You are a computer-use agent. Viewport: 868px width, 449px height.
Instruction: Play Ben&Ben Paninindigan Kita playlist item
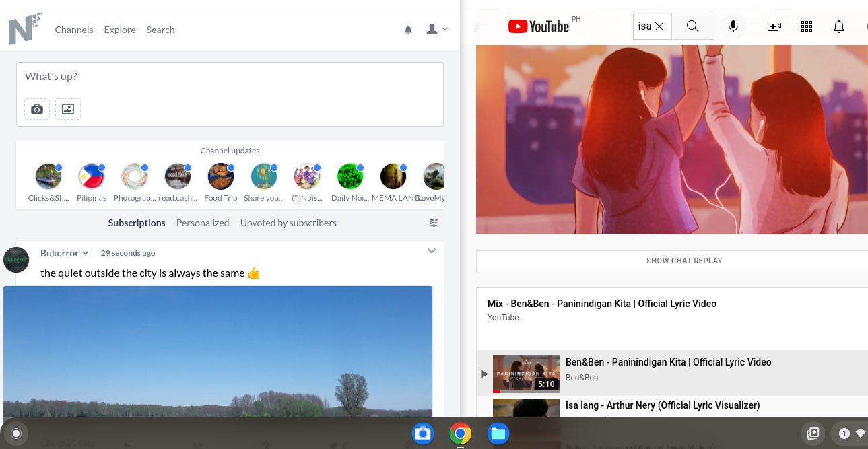click(672, 373)
